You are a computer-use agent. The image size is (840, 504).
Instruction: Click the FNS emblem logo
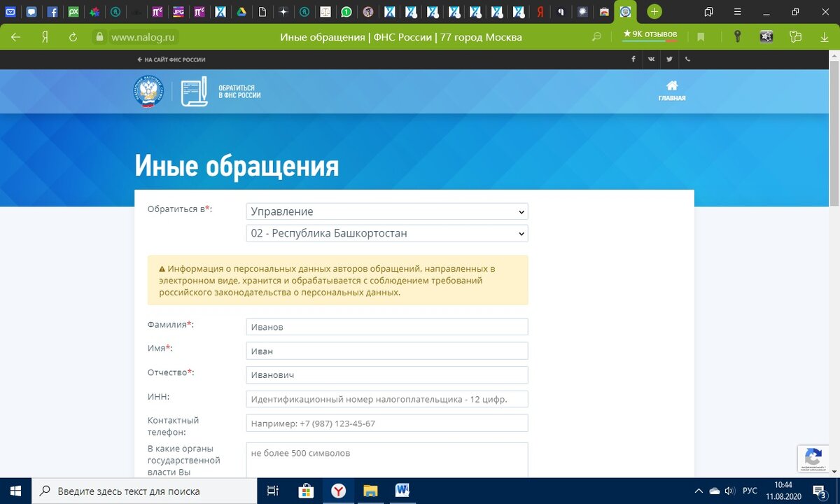(x=148, y=92)
